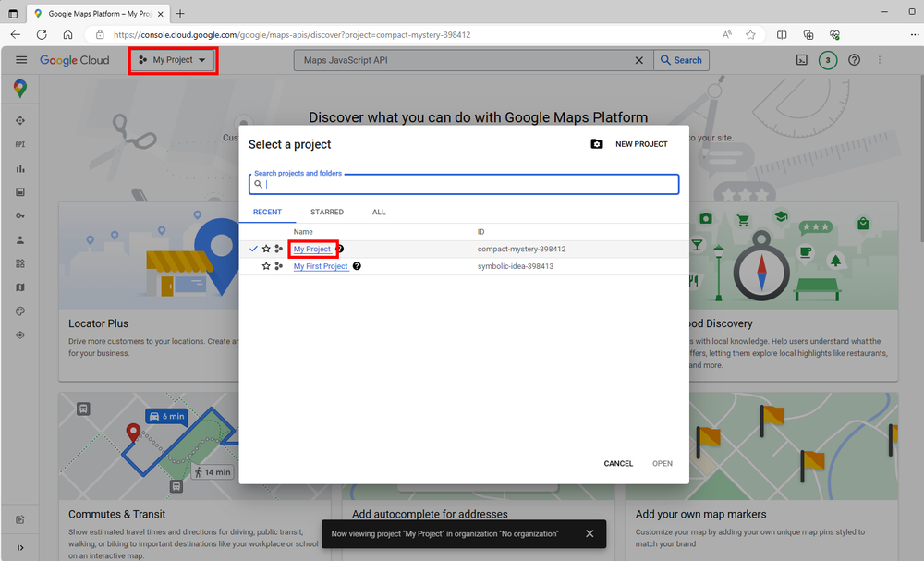Click the Search projects and folders field
924x561 pixels.
point(464,184)
